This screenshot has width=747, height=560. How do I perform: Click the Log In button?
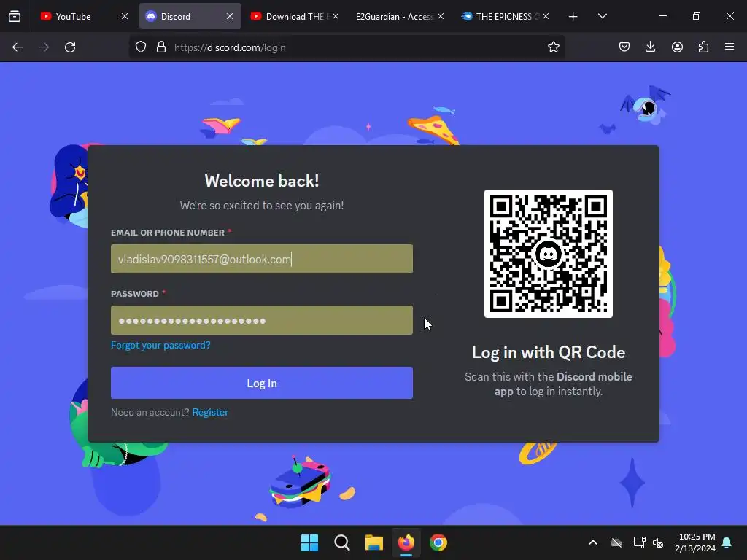[262, 383]
